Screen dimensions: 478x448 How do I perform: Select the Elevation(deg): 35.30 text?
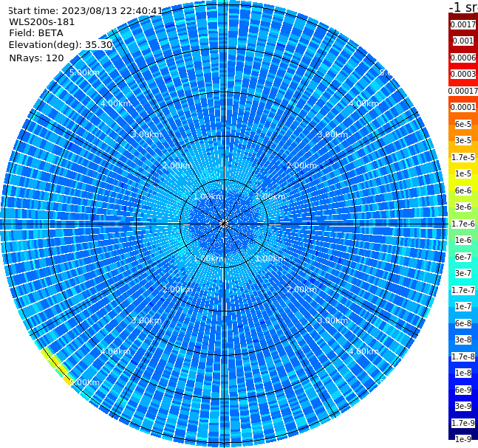tap(61, 45)
